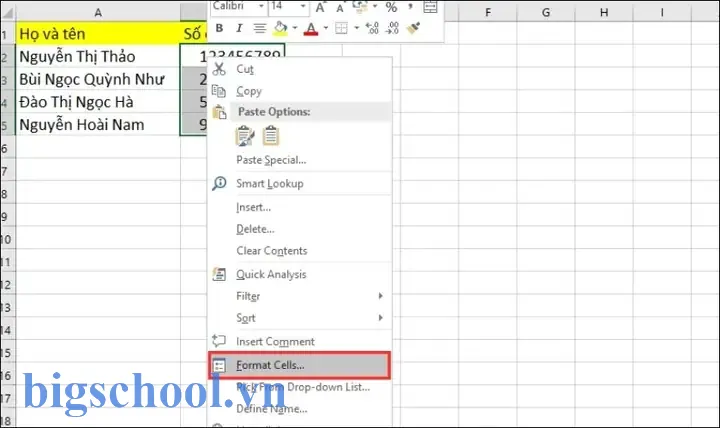Choose Copy from the context menu
The width and height of the screenshot is (720, 428).
[x=300, y=91]
